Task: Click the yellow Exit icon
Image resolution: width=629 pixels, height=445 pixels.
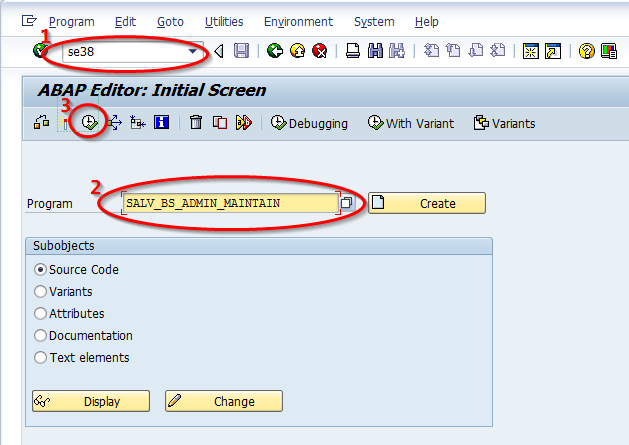Action: point(297,51)
